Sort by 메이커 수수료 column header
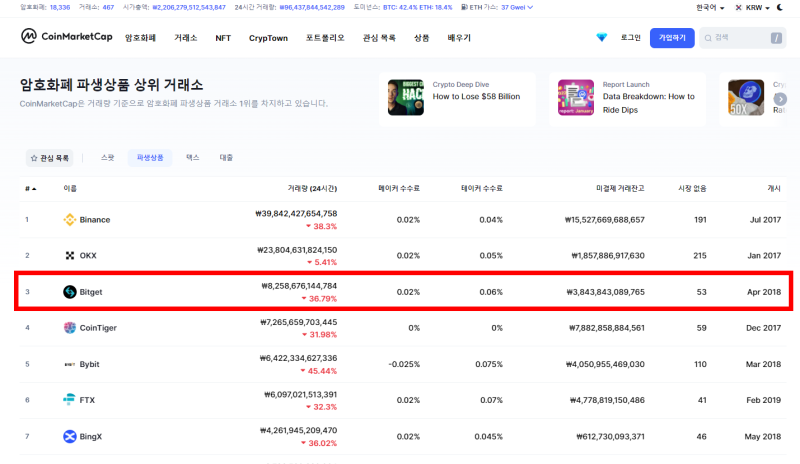 (x=399, y=188)
